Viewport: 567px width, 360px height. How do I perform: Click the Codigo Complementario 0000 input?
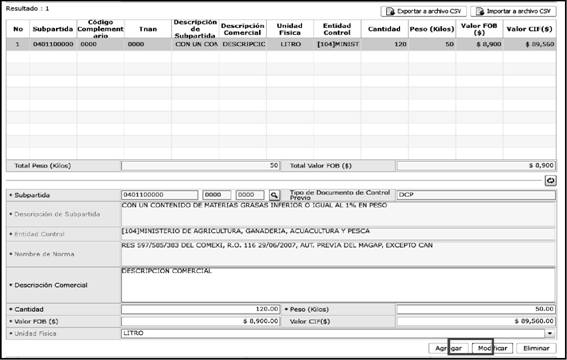[217, 195]
